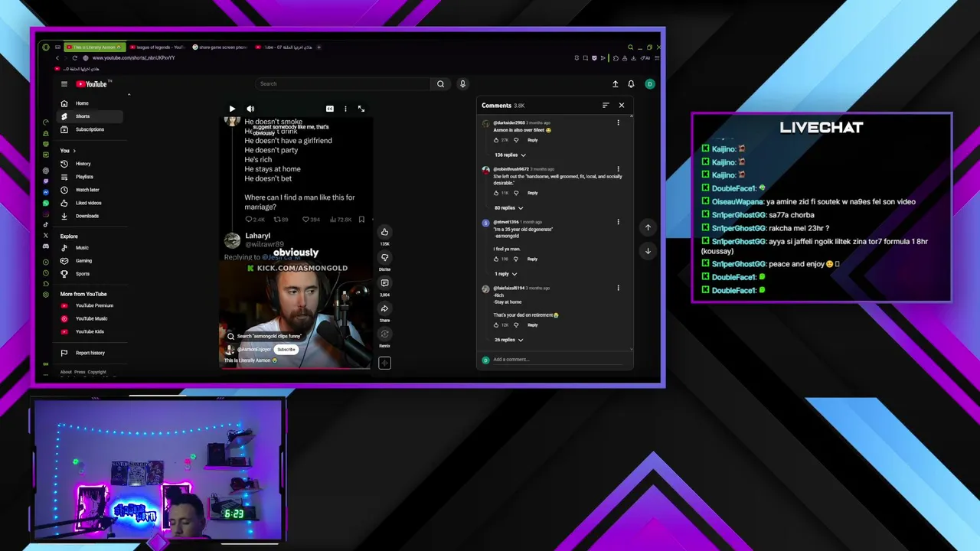Screen dimensions: 980x551
Task: Share the Short
Action: pyautogui.click(x=384, y=308)
